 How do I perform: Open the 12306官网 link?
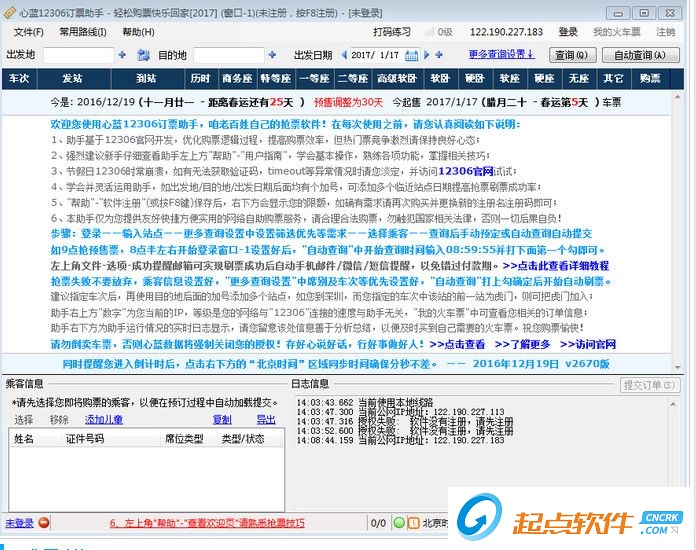pyautogui.click(x=466, y=171)
